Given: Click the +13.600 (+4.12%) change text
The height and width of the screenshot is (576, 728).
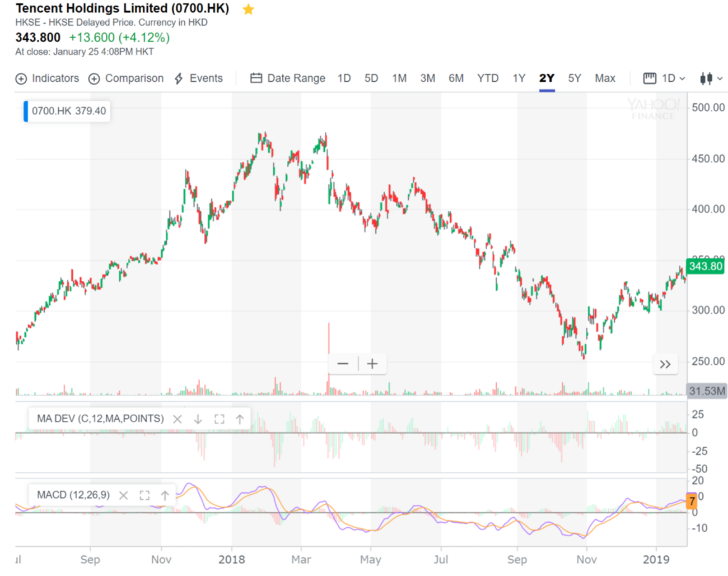Looking at the screenshot, I should 119,38.
